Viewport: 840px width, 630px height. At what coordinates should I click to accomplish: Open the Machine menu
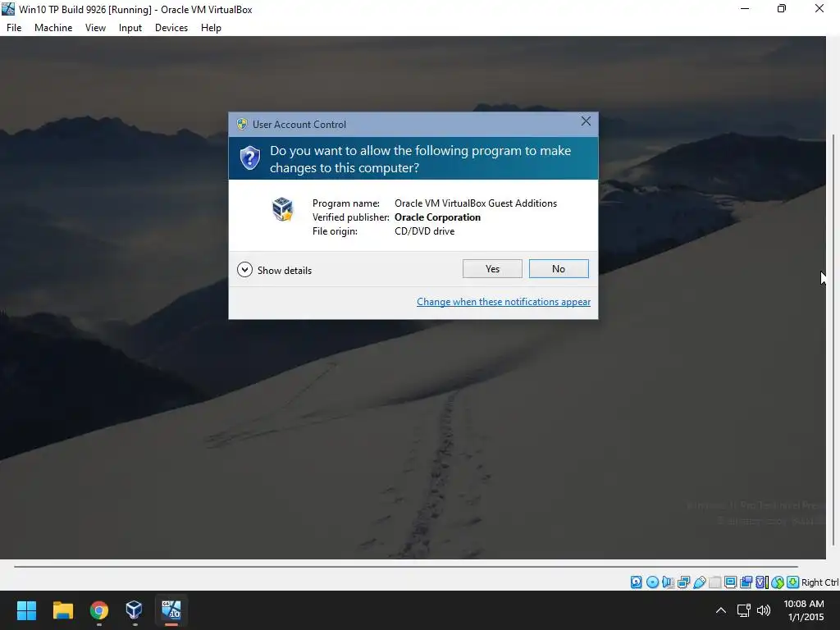tap(53, 28)
